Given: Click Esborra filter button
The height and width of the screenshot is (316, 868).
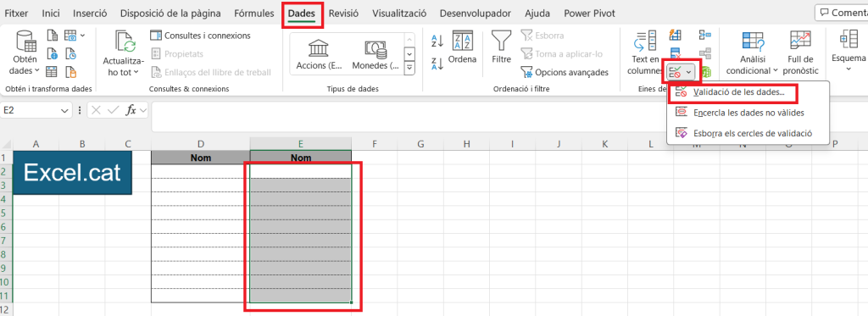Looking at the screenshot, I should click(542, 36).
